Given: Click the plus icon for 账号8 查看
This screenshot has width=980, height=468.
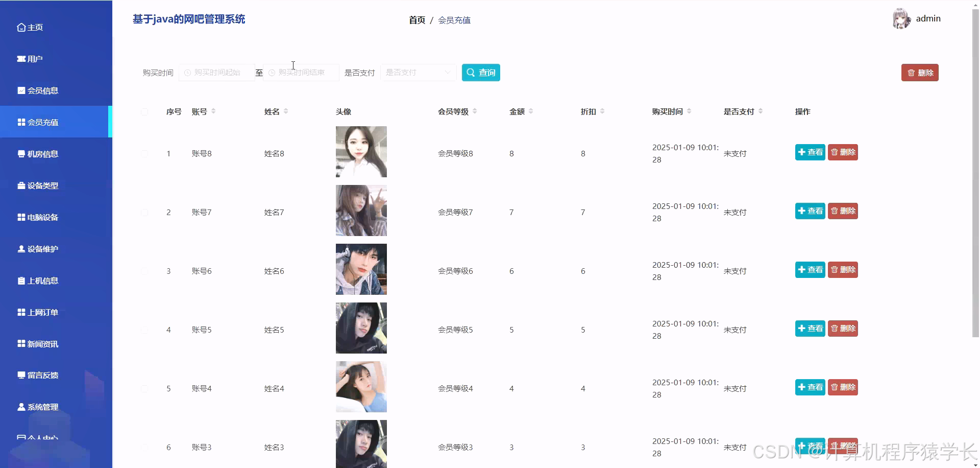Looking at the screenshot, I should pos(802,152).
